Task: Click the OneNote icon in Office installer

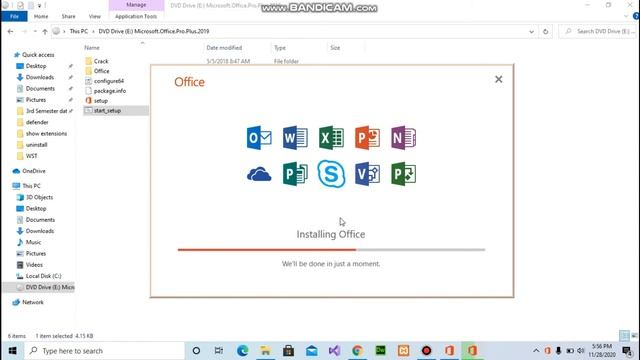Action: coord(403,138)
